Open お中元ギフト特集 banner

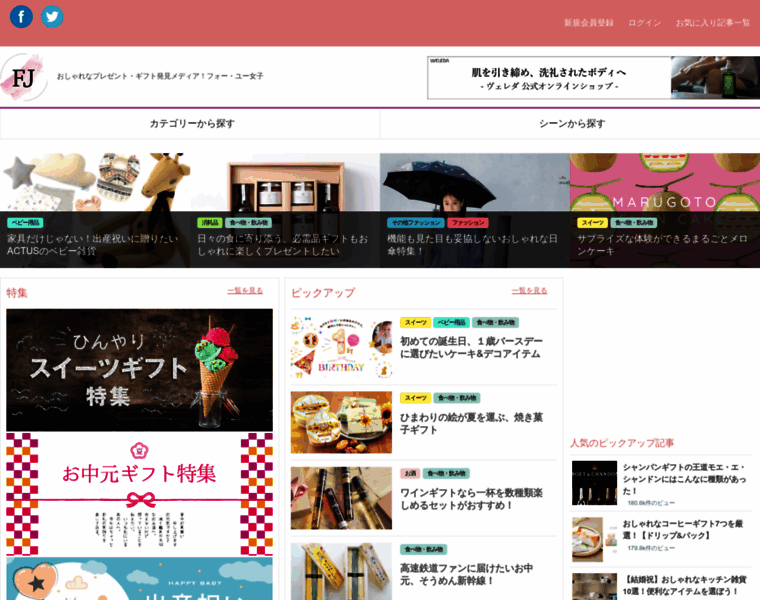click(140, 494)
